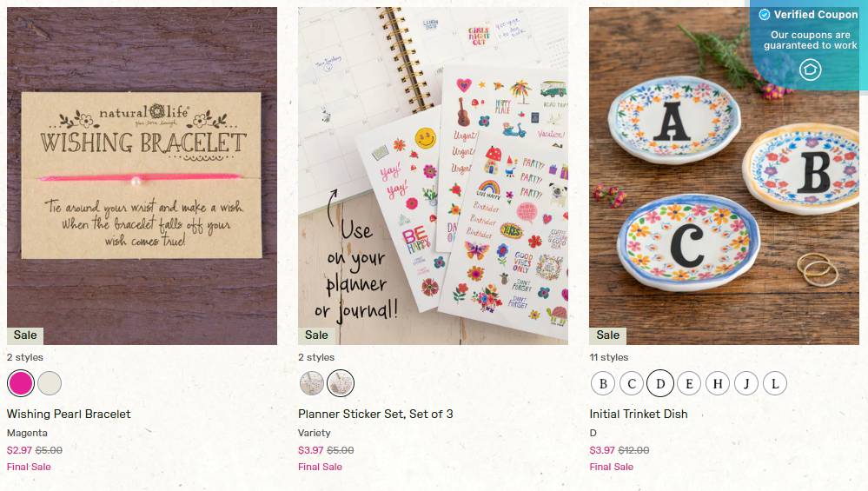Viewport: 868px width, 491px height.
Task: Open the Planner Sticker Set product link
Action: point(375,414)
